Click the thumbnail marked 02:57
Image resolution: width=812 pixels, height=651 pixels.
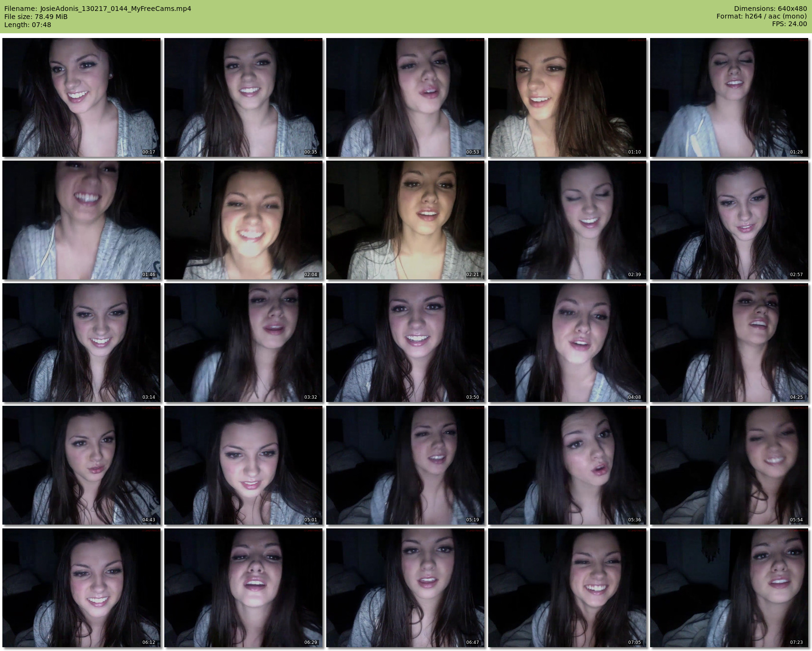coord(729,220)
